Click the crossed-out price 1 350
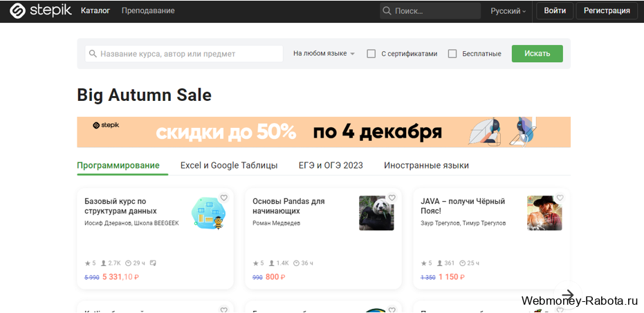This screenshot has height=313, width=644. pyautogui.click(x=428, y=277)
